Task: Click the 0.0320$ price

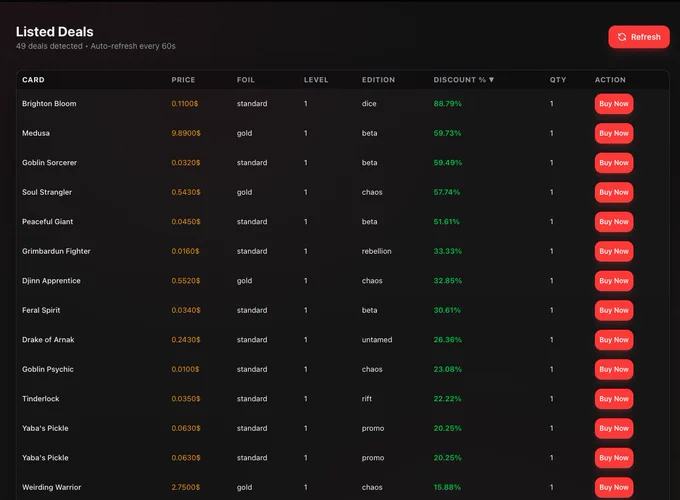Action: [x=186, y=163]
